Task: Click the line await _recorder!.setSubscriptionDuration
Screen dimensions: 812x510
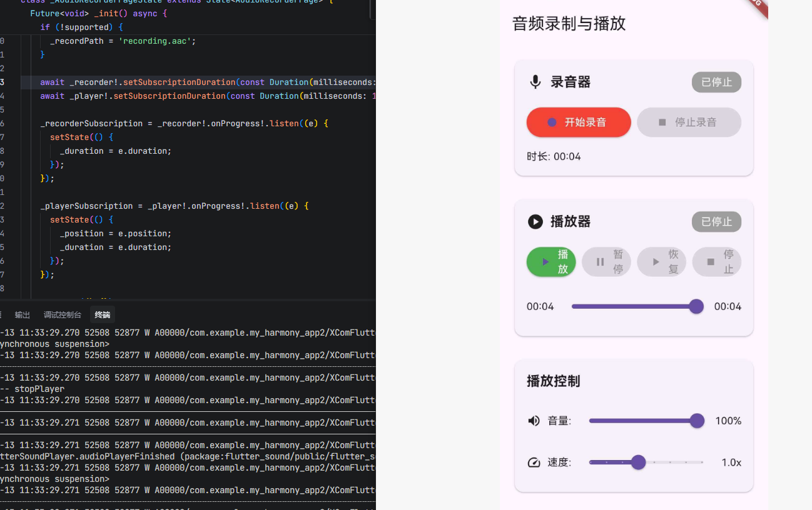Action: pyautogui.click(x=208, y=82)
